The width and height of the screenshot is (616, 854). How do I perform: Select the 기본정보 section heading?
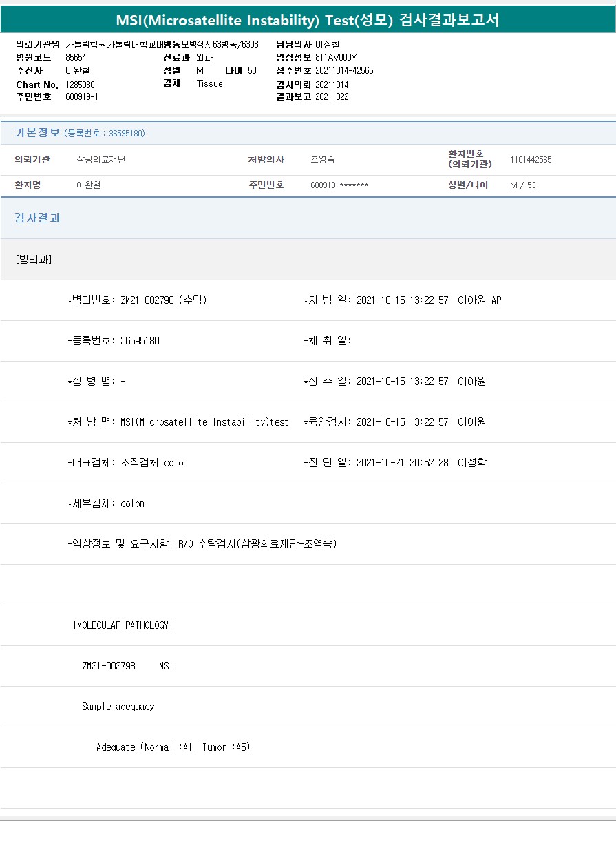coord(37,133)
